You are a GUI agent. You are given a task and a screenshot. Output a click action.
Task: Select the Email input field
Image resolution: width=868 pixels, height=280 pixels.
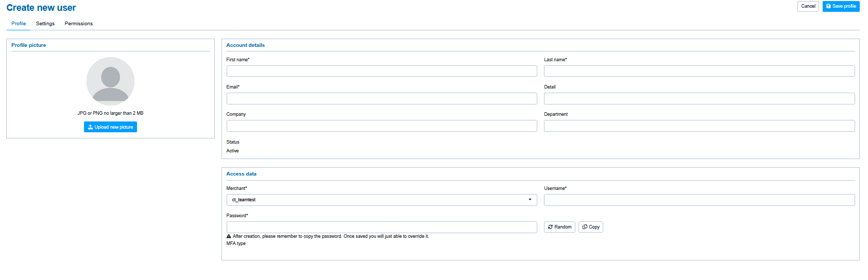tap(381, 98)
